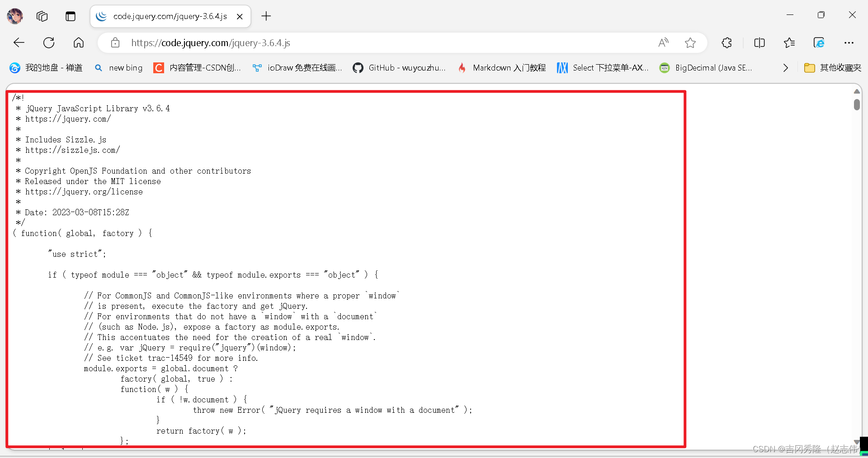The height and width of the screenshot is (458, 868).
Task: Toggle split screen view
Action: (759, 42)
